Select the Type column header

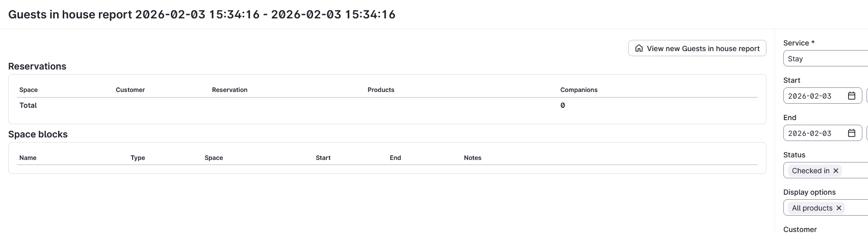(138, 158)
